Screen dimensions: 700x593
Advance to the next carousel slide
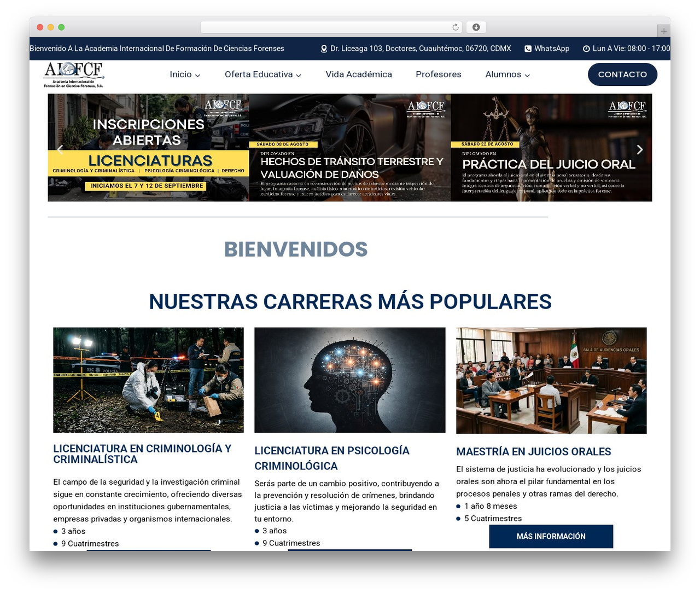(640, 149)
